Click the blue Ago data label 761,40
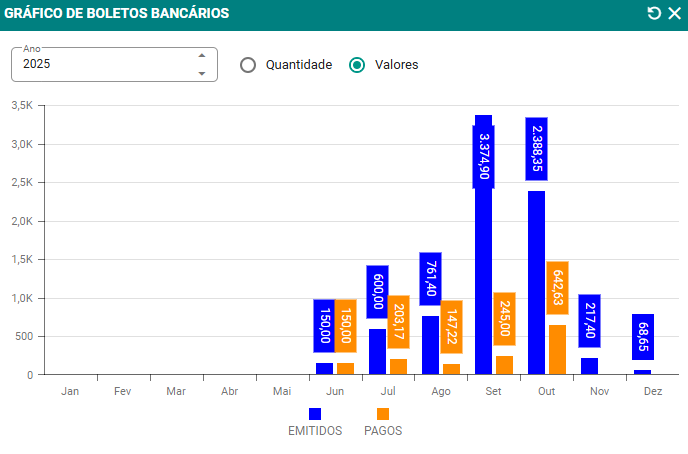The image size is (688, 454). [430, 279]
